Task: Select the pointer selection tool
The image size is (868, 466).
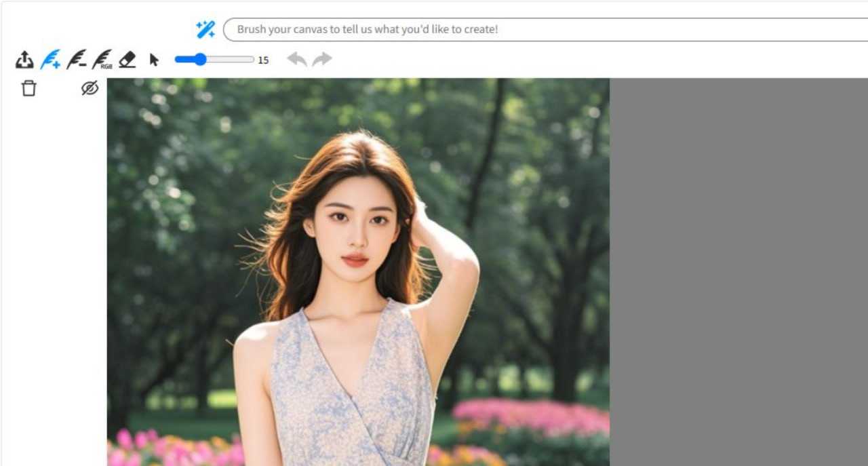Action: click(154, 59)
